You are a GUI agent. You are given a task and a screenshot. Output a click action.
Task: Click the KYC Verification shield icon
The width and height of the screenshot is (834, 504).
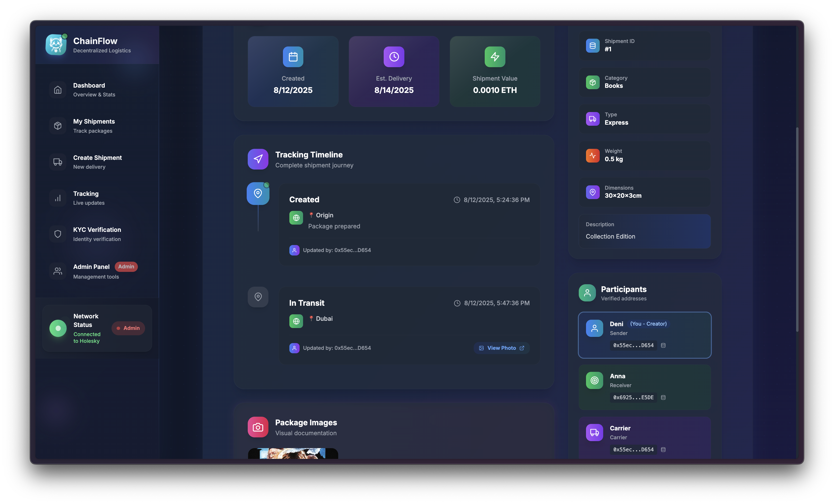[x=58, y=234]
